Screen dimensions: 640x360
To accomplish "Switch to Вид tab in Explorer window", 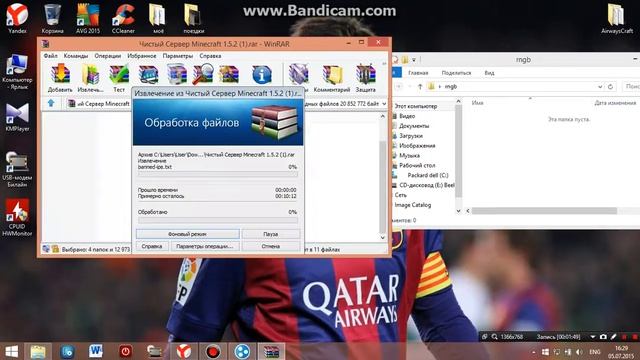I will click(x=489, y=73).
